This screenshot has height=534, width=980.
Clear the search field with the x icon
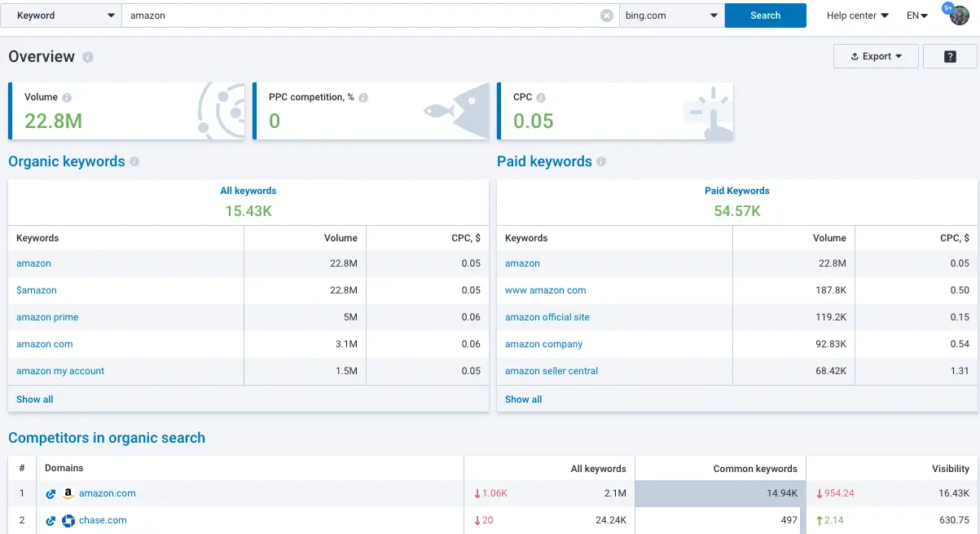point(606,15)
